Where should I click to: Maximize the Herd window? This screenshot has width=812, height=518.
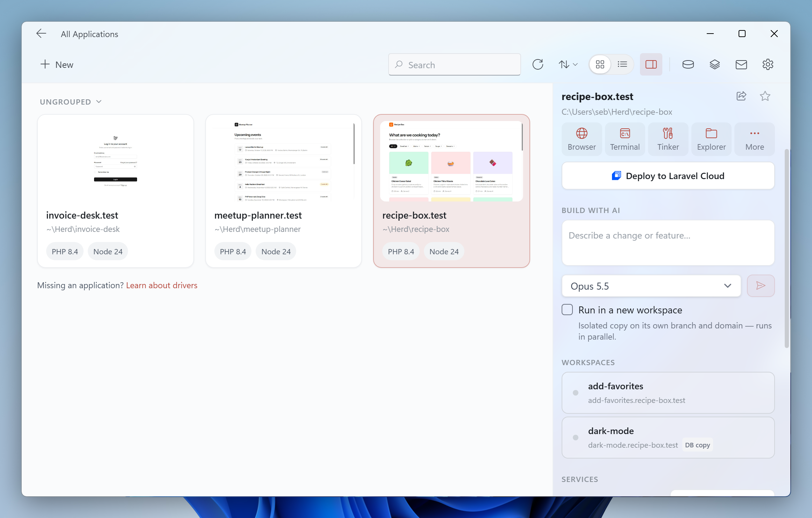tap(742, 34)
